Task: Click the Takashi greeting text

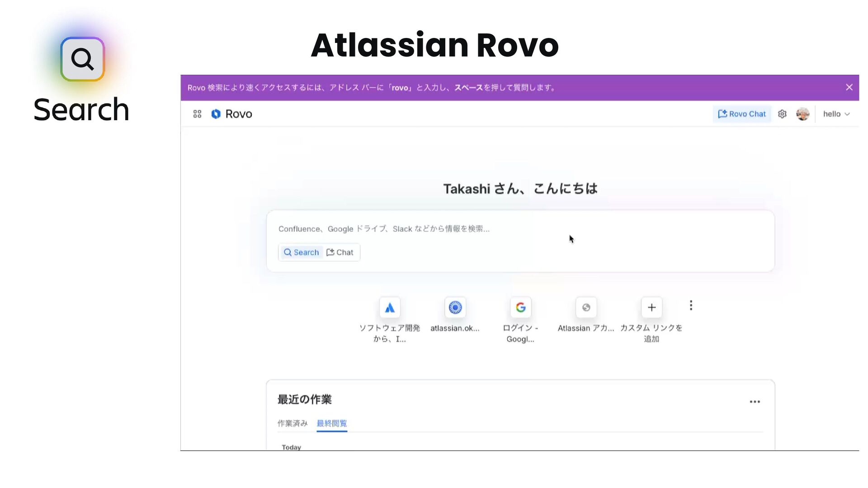Action: [520, 188]
